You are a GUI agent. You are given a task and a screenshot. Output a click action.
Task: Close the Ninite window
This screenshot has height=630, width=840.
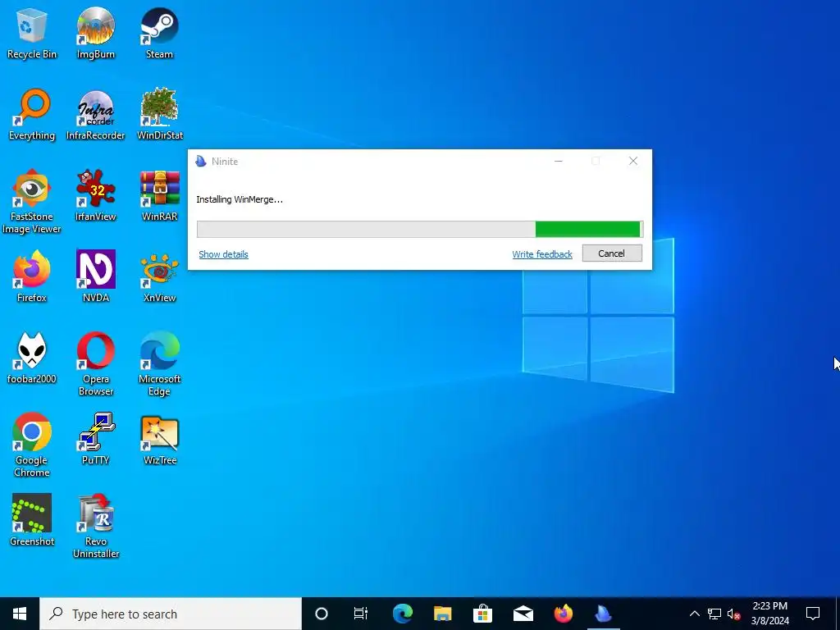633,162
